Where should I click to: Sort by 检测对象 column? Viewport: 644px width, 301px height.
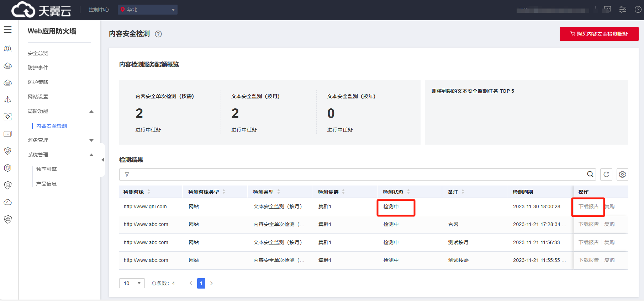coord(149,192)
